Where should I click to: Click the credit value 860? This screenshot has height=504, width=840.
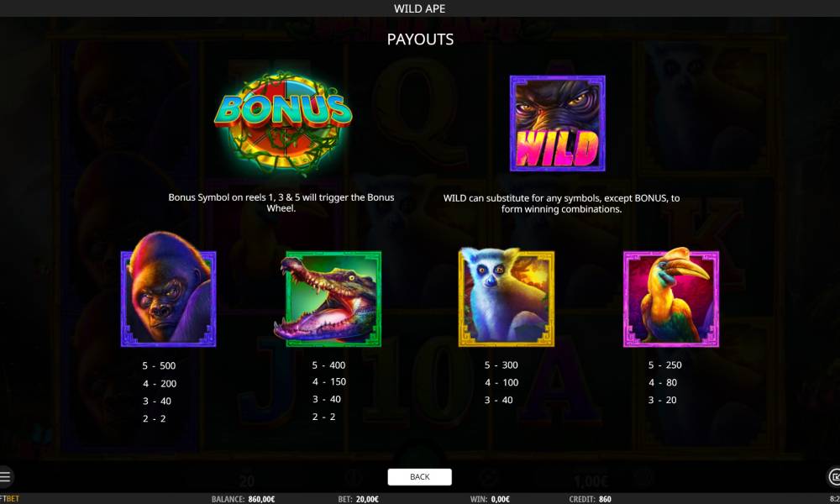pyautogui.click(x=605, y=499)
